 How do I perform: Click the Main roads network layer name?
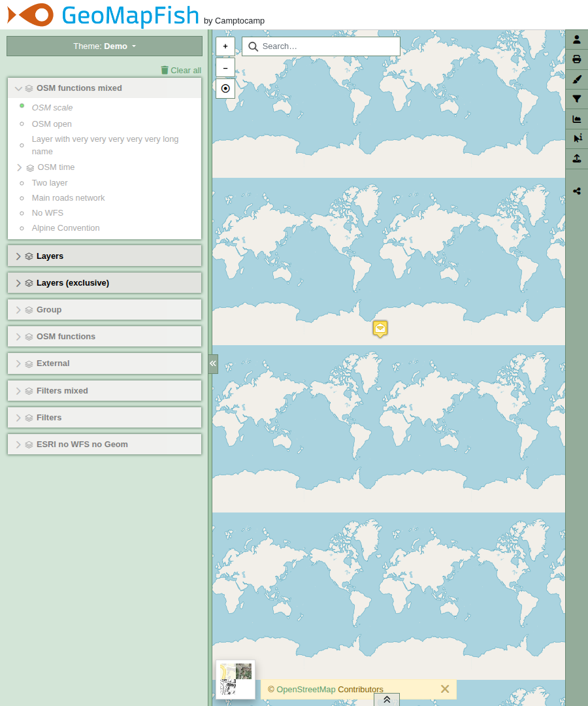coord(69,197)
